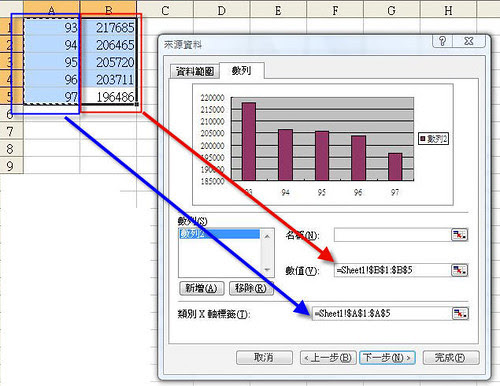This screenshot has width=500, height=386.
Task: Click the series list scroll down arrow
Action: pos(267,269)
